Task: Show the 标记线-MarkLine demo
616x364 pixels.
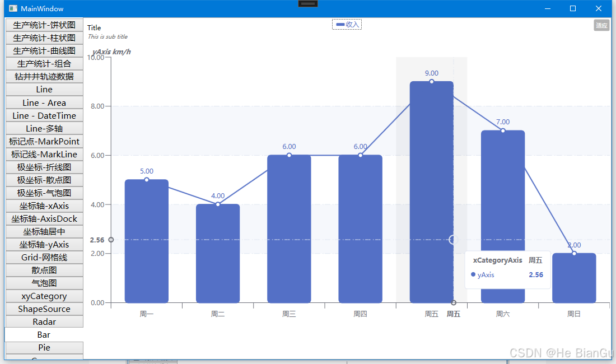Action: tap(44, 155)
